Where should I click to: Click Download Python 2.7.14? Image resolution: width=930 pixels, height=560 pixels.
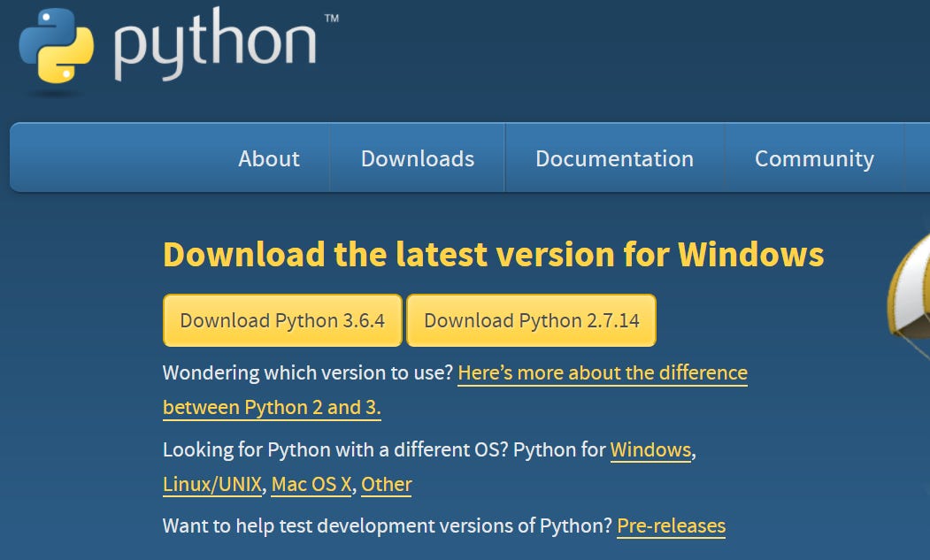pos(532,320)
